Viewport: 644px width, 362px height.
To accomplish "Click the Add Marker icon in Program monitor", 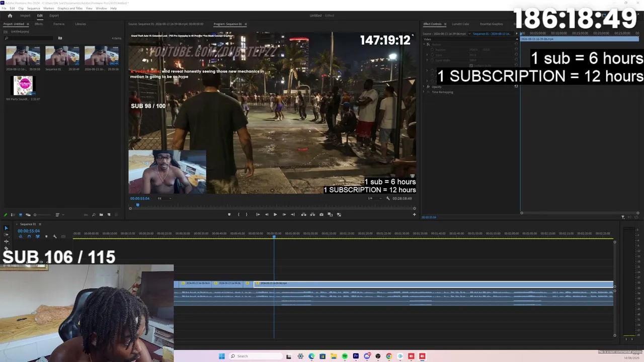I will click(229, 215).
